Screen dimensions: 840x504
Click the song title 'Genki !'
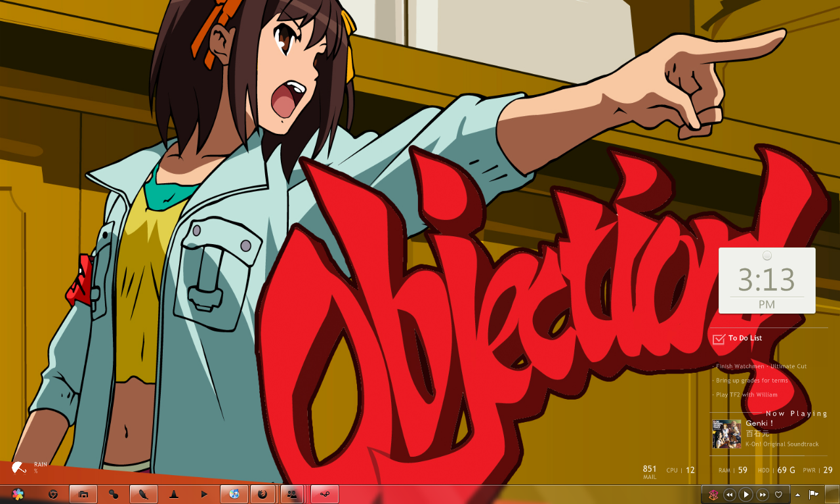pyautogui.click(x=759, y=423)
